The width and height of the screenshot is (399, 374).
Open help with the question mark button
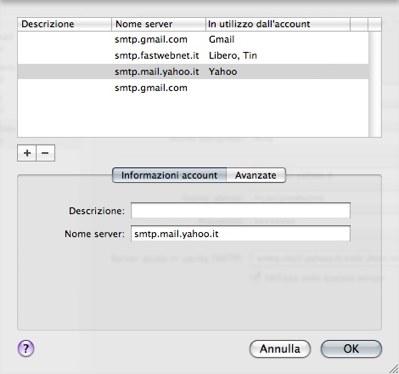click(26, 349)
